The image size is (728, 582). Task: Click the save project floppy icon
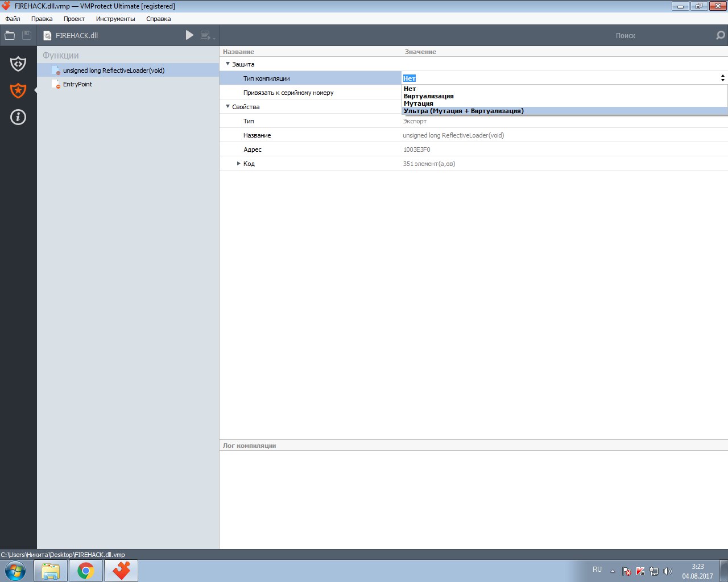pyautogui.click(x=27, y=35)
